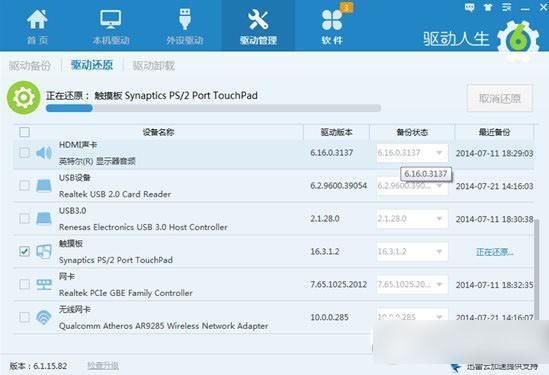The image size is (549, 375).
Task: Click the 正在还原... link
Action: 495,251
